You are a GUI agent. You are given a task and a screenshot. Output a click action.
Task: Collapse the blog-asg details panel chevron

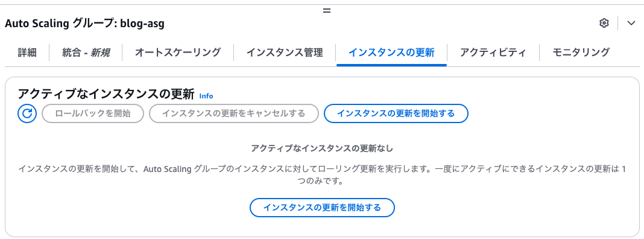pos(631,23)
